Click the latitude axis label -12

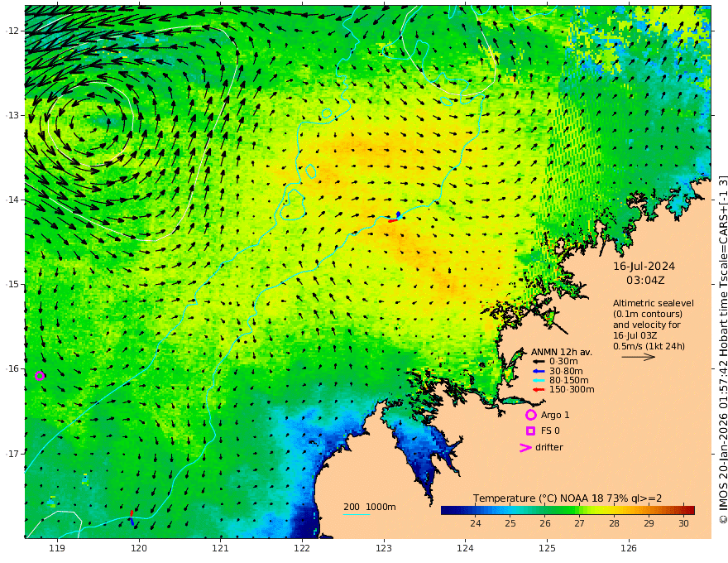point(12,31)
